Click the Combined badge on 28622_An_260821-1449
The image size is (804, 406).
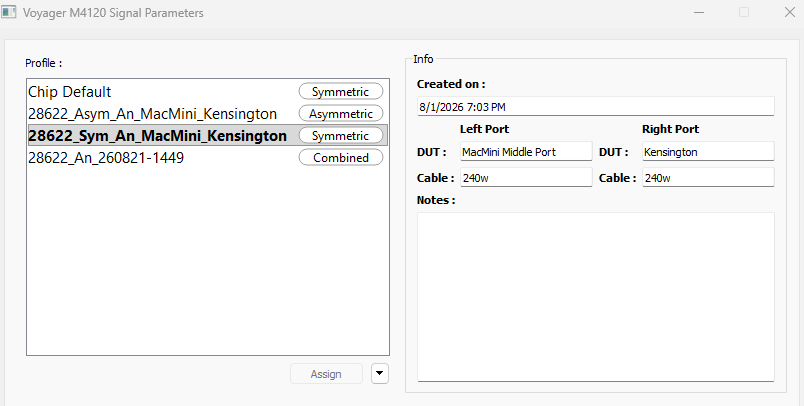(x=341, y=157)
